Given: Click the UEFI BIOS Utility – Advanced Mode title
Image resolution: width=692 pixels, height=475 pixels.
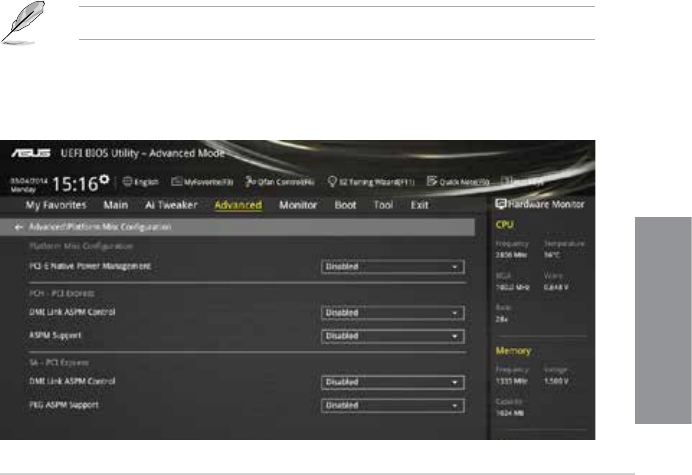Looking at the screenshot, I should (143, 153).
